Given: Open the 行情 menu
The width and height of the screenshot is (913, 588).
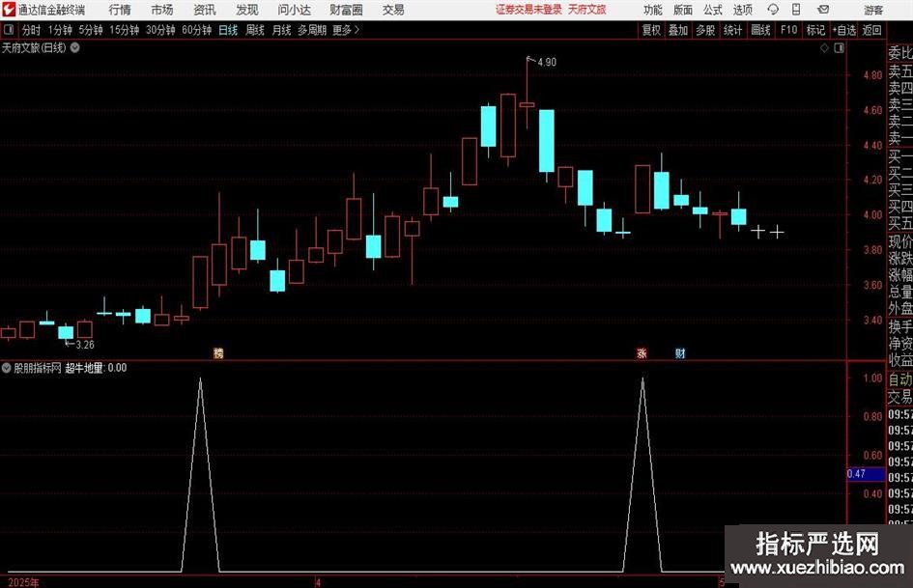Looking at the screenshot, I should click(x=120, y=10).
